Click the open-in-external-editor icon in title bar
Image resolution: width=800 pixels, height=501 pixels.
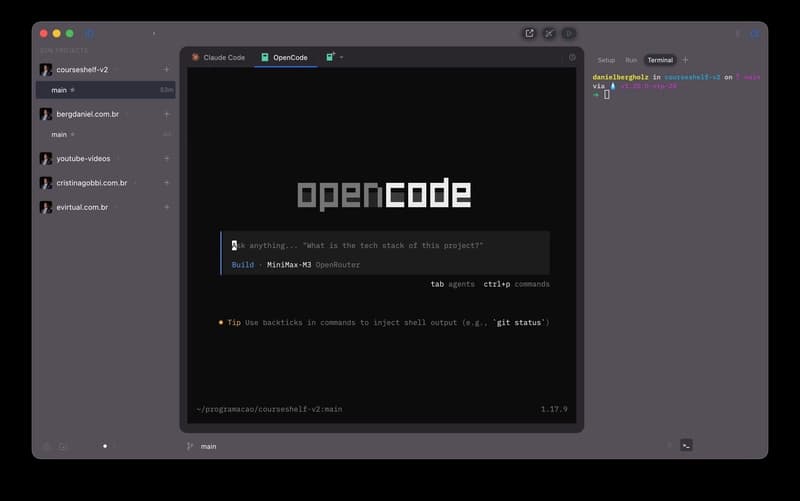coord(529,34)
